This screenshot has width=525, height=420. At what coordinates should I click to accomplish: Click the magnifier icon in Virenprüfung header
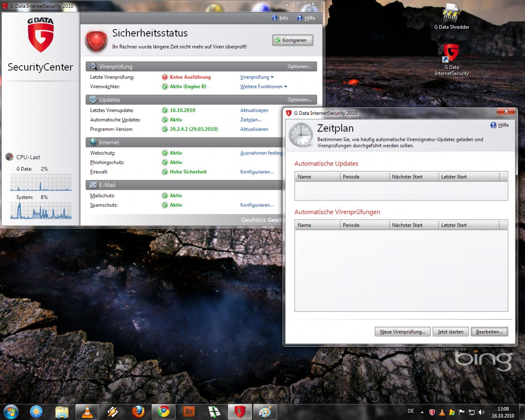point(93,67)
